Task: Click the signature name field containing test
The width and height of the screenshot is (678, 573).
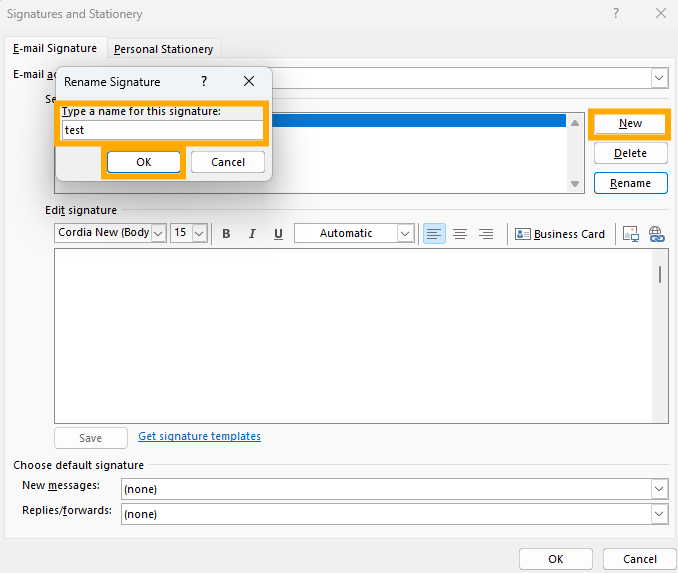Action: (162, 130)
